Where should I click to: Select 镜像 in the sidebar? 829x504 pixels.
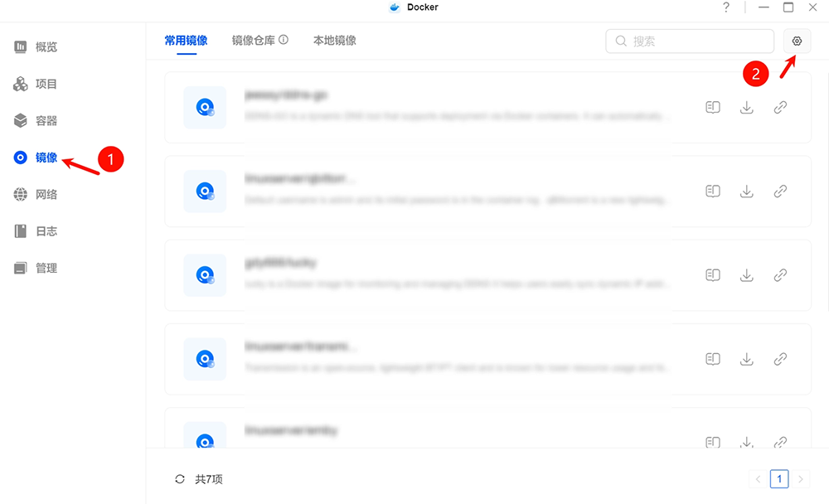pyautogui.click(x=36, y=157)
